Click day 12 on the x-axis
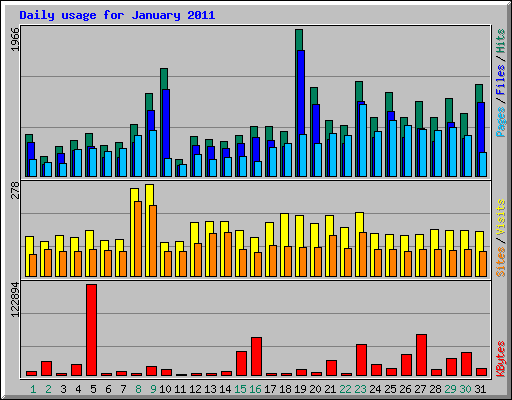Viewport: 512px width, 400px height. (195, 389)
